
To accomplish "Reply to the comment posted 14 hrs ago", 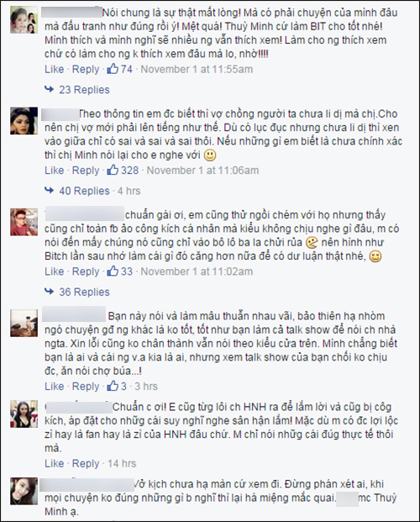I will [x=86, y=464].
